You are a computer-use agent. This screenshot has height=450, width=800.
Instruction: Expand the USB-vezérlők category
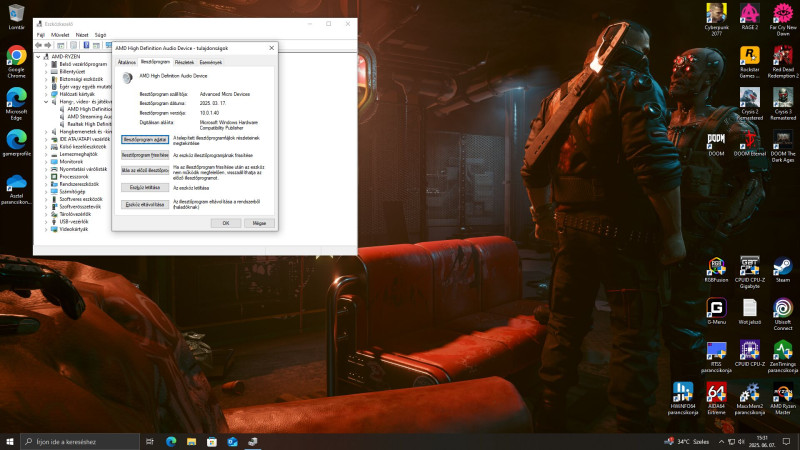[x=46, y=222]
